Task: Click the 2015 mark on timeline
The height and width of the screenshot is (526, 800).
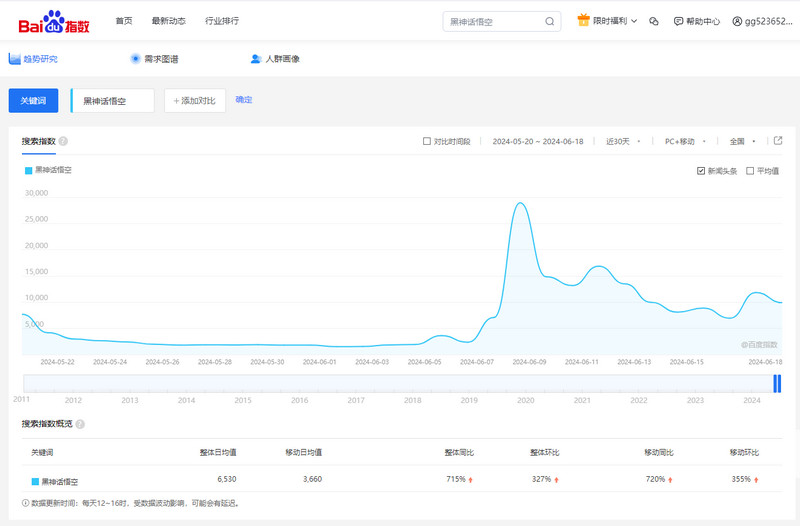Action: [x=243, y=400]
